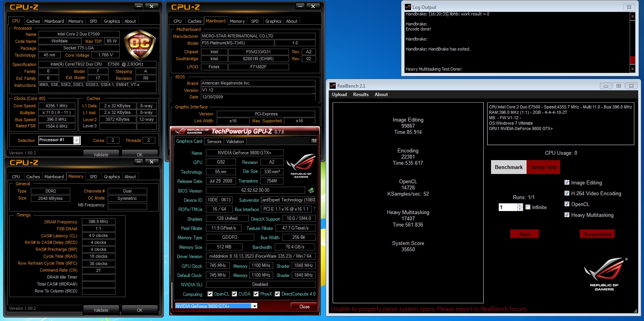Toggle the CUDA checkbox in GPU-Z
The height and width of the screenshot is (321, 644).
coord(234,294)
